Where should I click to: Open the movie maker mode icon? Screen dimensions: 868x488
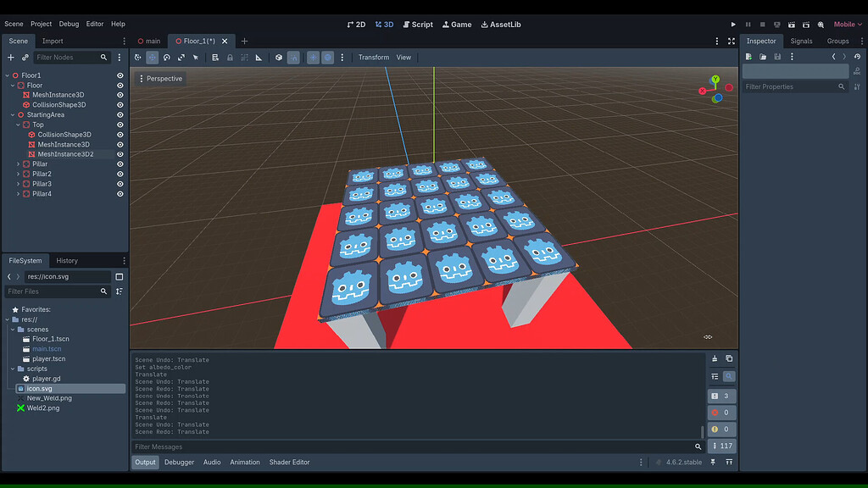tap(821, 25)
